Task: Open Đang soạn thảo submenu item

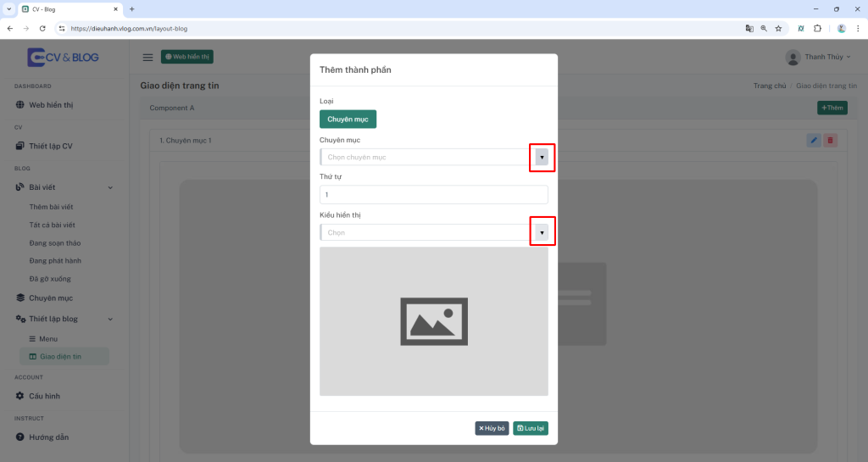Action: [x=55, y=243]
